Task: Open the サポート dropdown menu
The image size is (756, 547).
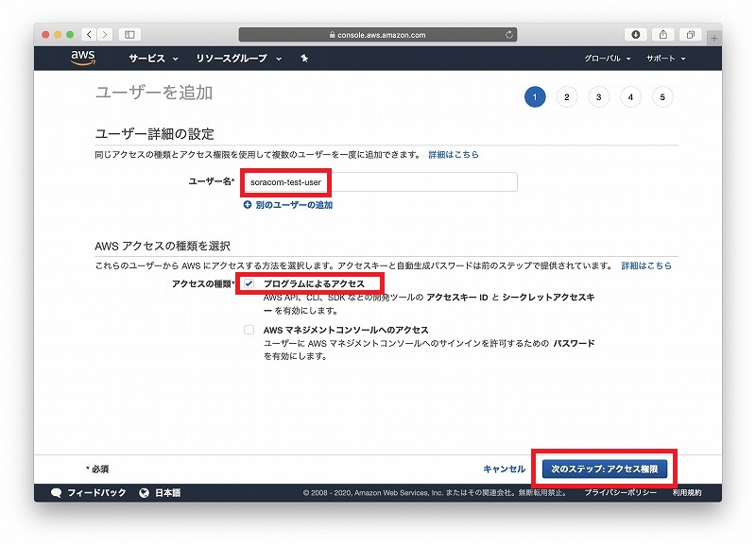Action: (x=666, y=59)
